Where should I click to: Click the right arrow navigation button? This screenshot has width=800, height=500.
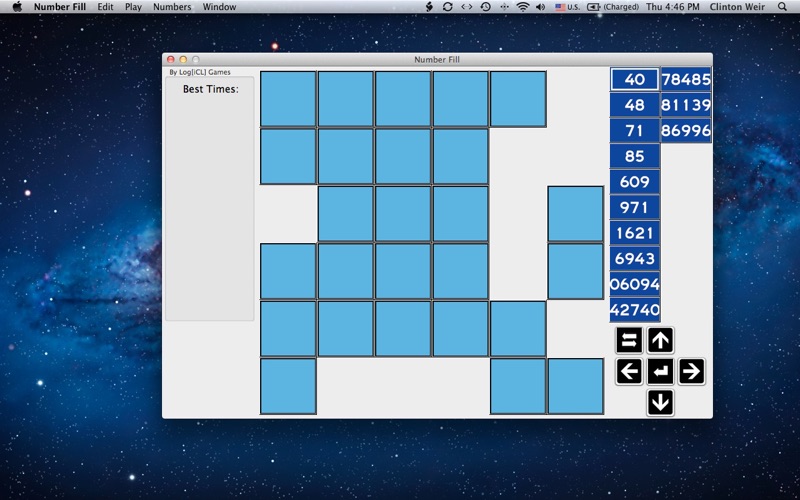tap(691, 371)
